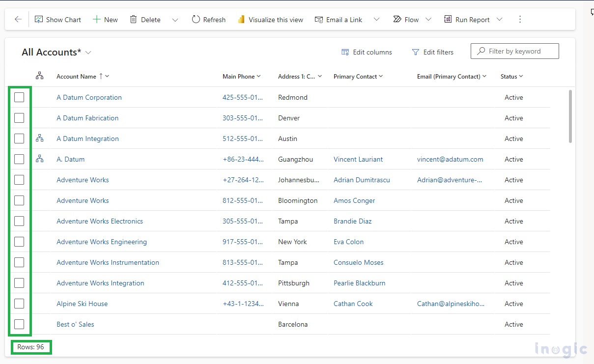Click the Email a Link envelope icon
594x364 pixels.
point(319,20)
